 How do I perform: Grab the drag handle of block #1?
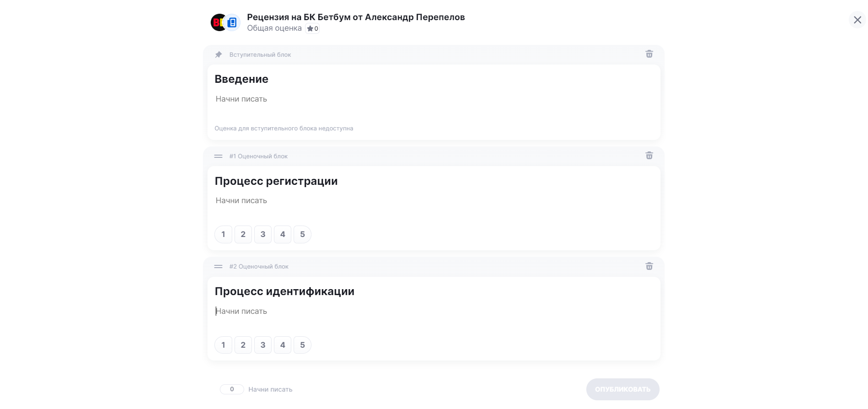coord(218,156)
